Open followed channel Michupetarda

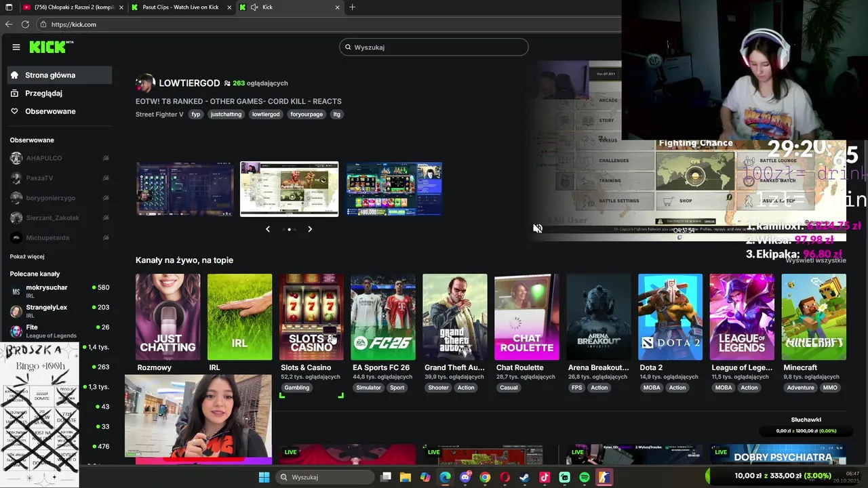pyautogui.click(x=60, y=238)
